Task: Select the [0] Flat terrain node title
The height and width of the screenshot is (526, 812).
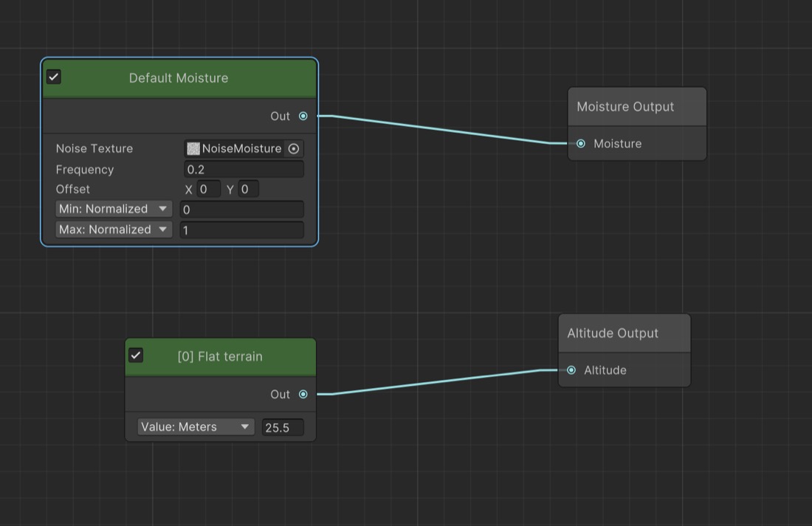Action: 220,356
